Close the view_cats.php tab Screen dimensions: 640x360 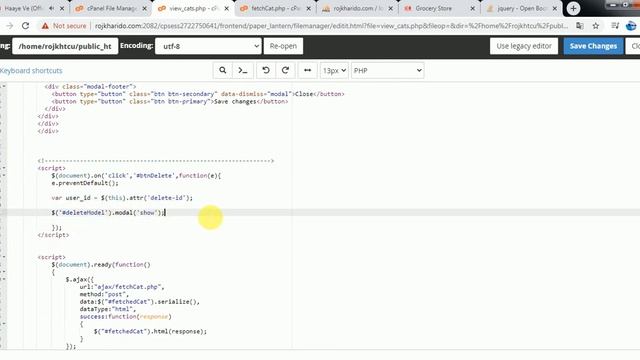click(227, 8)
